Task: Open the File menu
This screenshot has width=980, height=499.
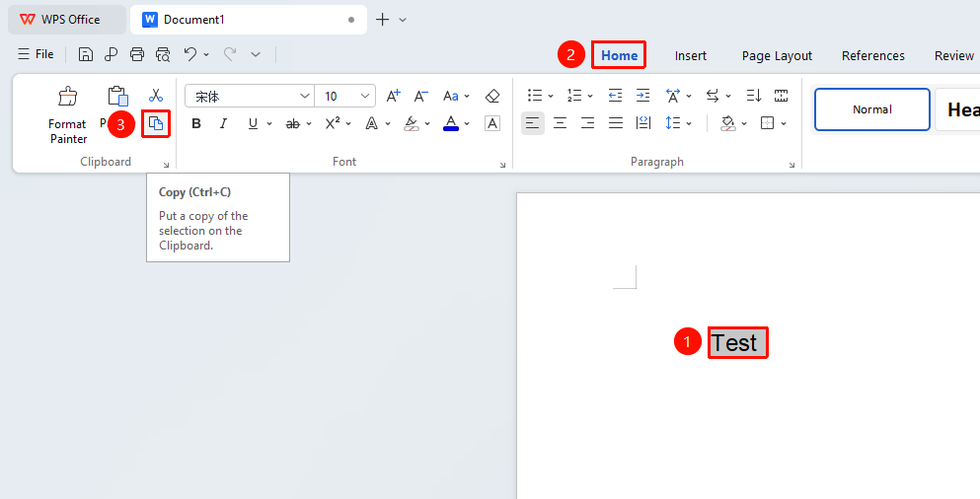Action: [36, 54]
